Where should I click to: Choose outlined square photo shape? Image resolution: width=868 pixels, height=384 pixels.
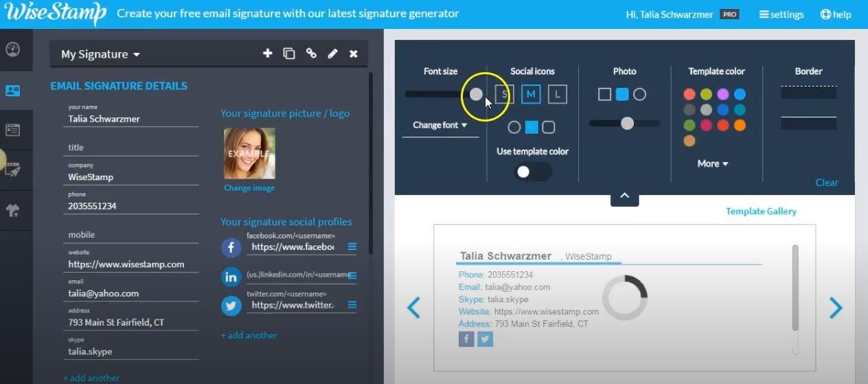pos(604,94)
